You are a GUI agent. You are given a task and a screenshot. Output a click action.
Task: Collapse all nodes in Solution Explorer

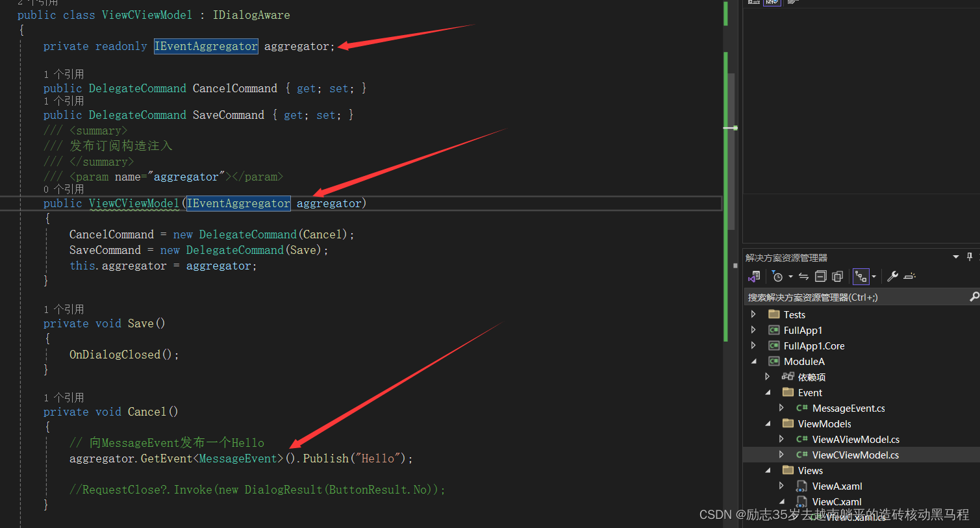(x=821, y=277)
